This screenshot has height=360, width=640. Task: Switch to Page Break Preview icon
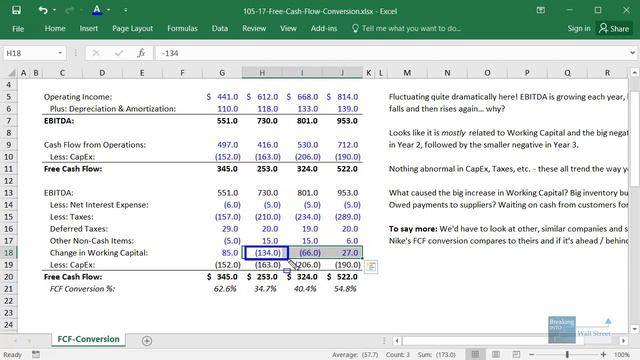click(x=516, y=354)
